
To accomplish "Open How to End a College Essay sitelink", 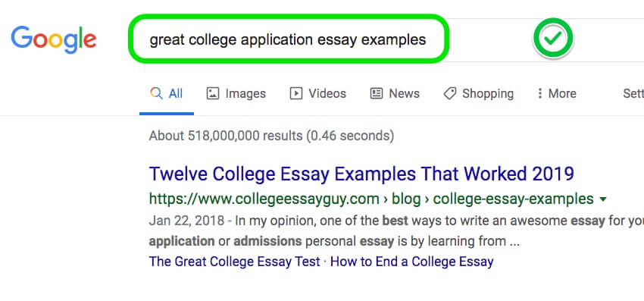I will click(x=411, y=262).
